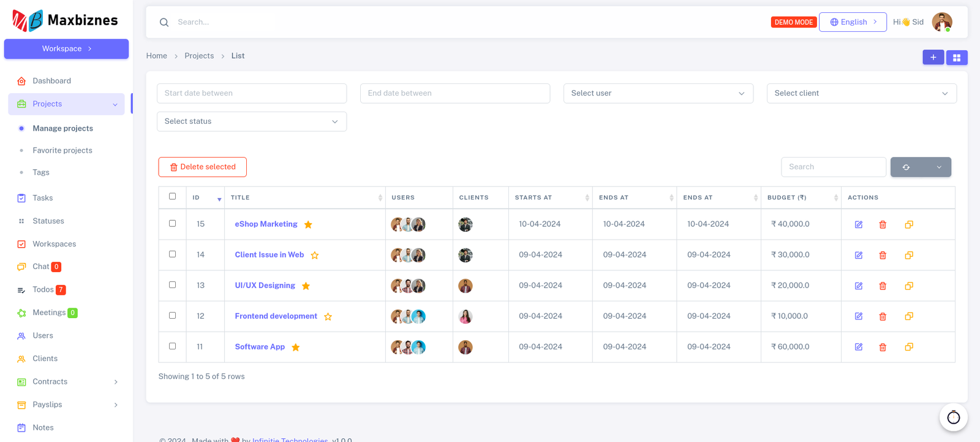This screenshot has width=980, height=442.
Task: Click the plus icon to create project
Action: 933,57
